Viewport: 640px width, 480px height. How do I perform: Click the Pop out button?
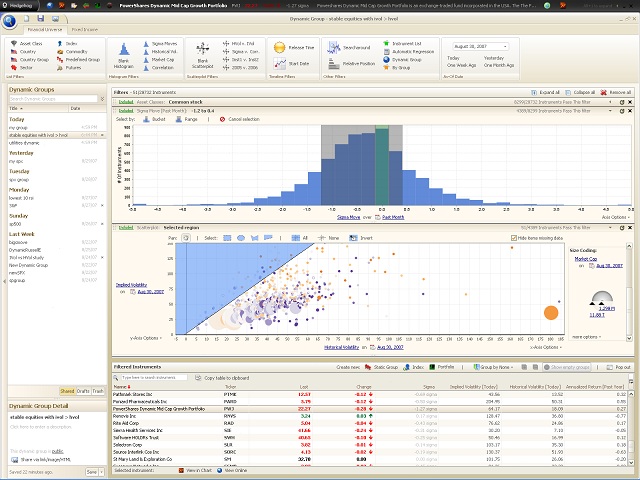[x=618, y=367]
